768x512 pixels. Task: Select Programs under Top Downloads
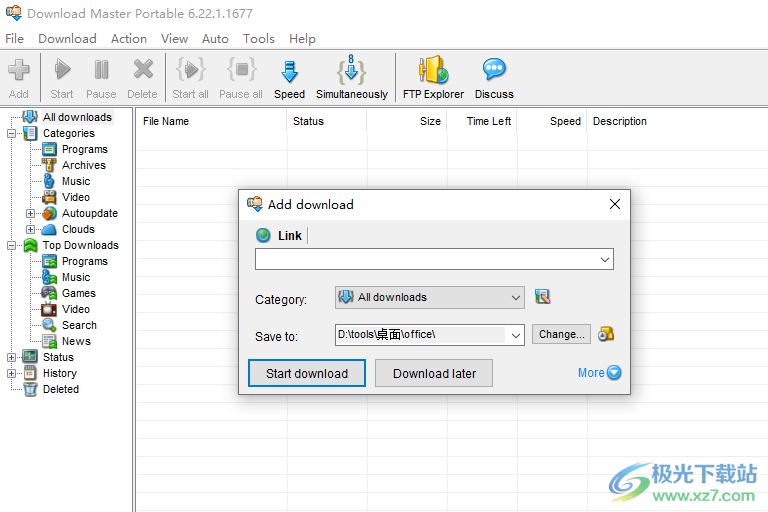click(x=85, y=261)
